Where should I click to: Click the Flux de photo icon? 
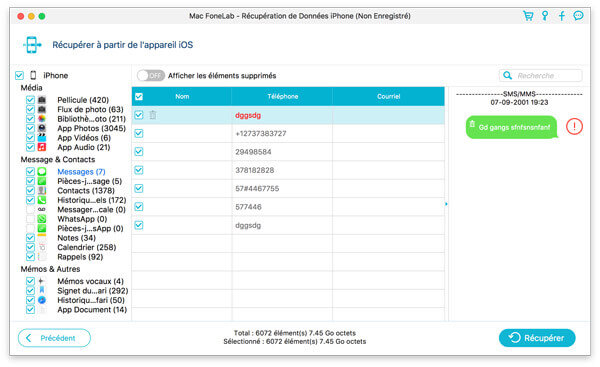(42, 109)
